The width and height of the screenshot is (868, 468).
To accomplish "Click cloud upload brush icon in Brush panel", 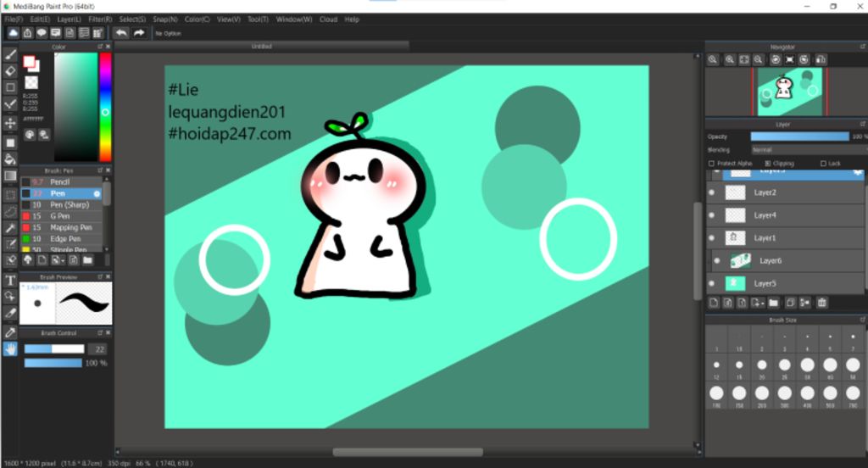I will click(x=28, y=260).
